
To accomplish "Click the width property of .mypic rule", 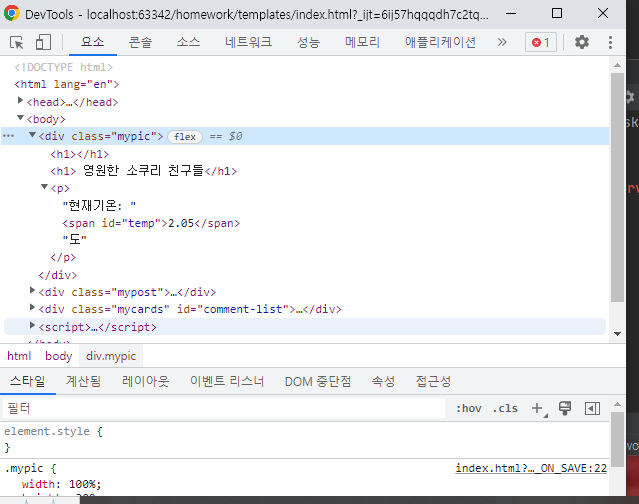I will point(38,484).
